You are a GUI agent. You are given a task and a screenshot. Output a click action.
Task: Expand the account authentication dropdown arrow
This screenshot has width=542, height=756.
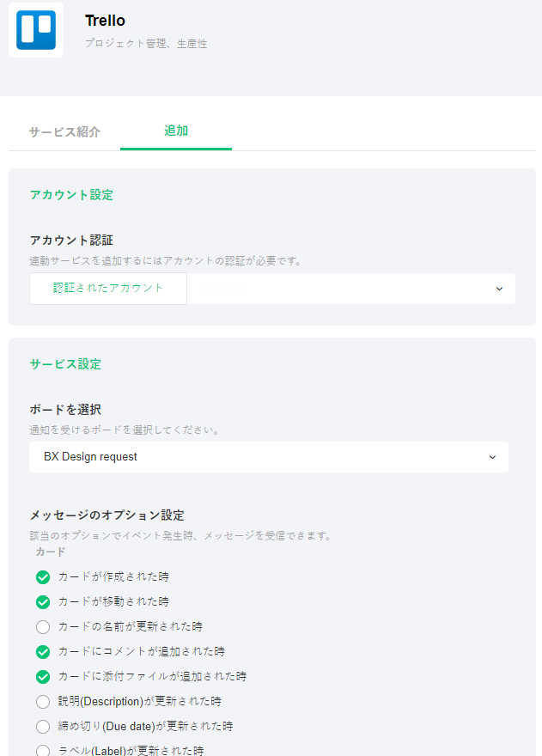point(499,289)
